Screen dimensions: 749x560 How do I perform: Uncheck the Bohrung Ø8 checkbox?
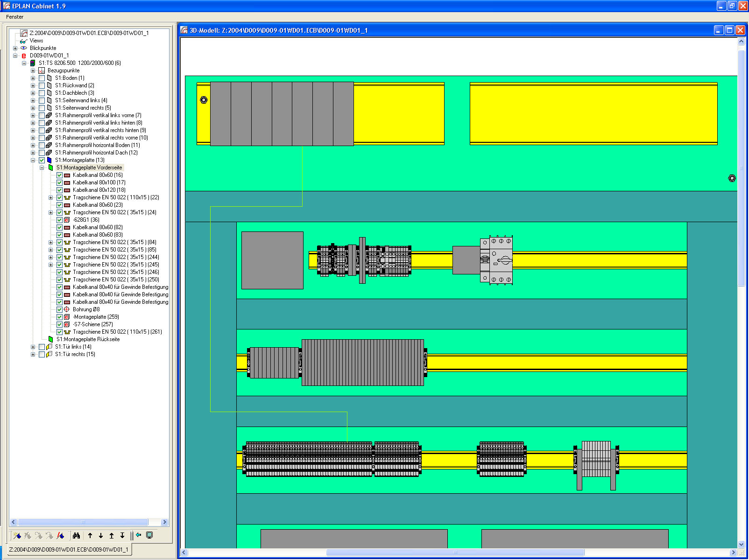60,309
